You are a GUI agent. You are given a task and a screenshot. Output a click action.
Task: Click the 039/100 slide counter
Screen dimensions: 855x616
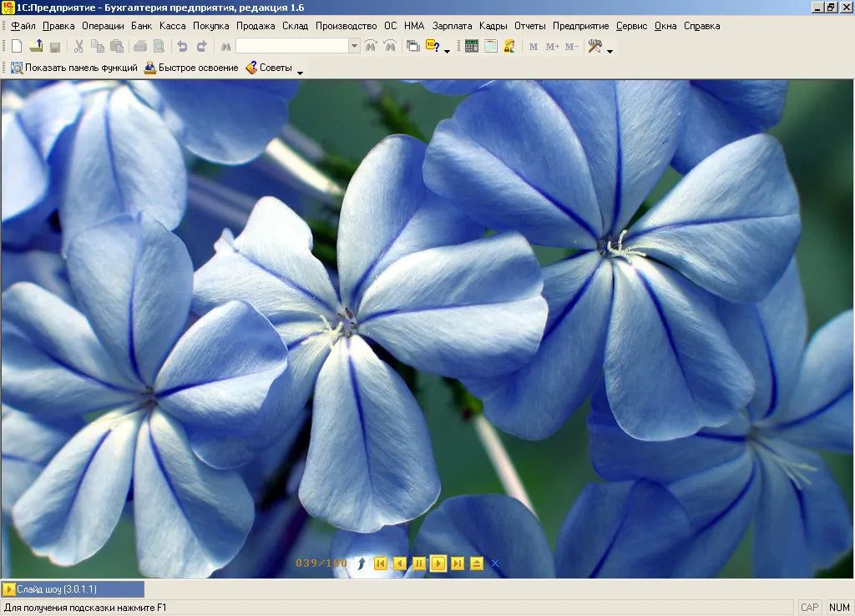tap(321, 563)
